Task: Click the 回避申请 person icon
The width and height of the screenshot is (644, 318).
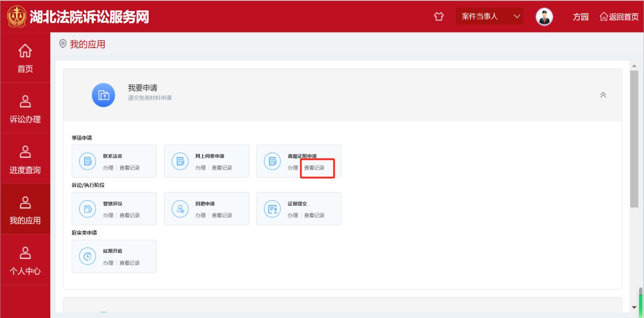Action: (180, 209)
